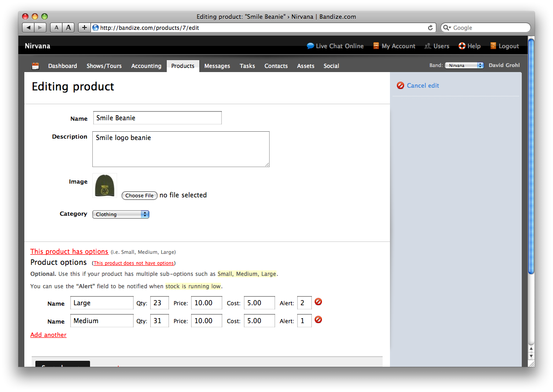
Task: Click the Google search magnifier icon
Action: tap(447, 28)
